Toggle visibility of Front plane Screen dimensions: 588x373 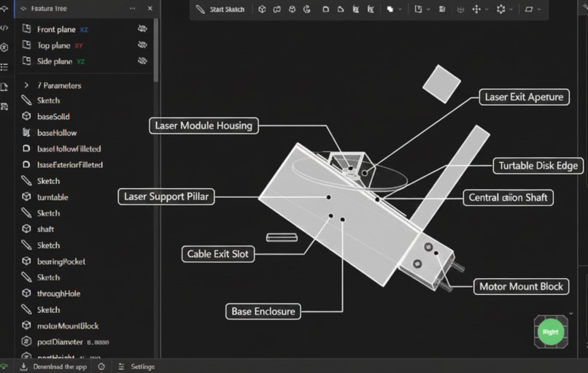click(x=142, y=28)
